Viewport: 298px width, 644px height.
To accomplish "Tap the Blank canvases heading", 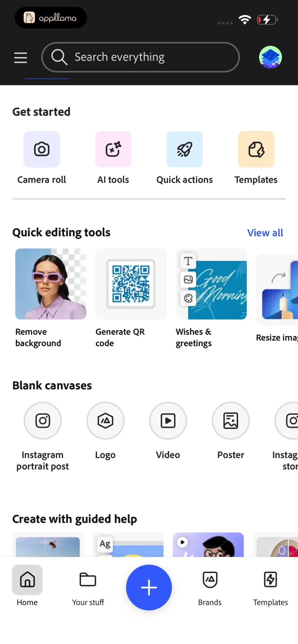I will [x=52, y=386].
